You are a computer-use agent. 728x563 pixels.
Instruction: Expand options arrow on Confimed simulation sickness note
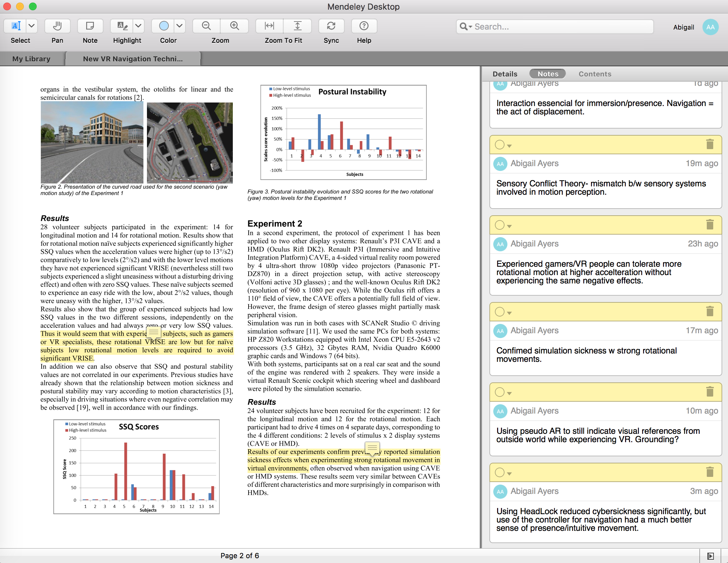pyautogui.click(x=509, y=313)
